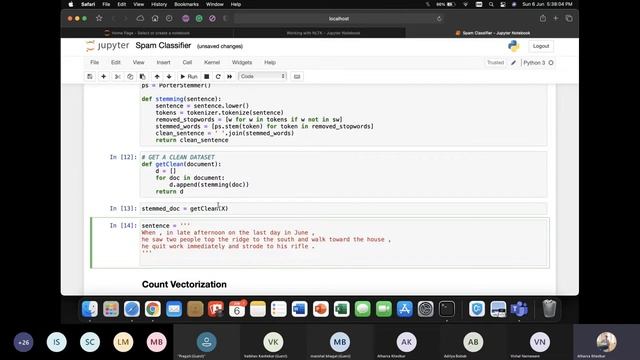Screen dimensions: 640x360
Task: Open the cell type Code dropdown
Action: 262,76
